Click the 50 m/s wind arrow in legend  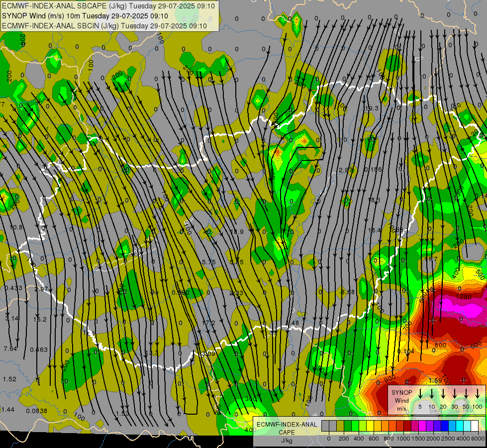[x=466, y=394]
